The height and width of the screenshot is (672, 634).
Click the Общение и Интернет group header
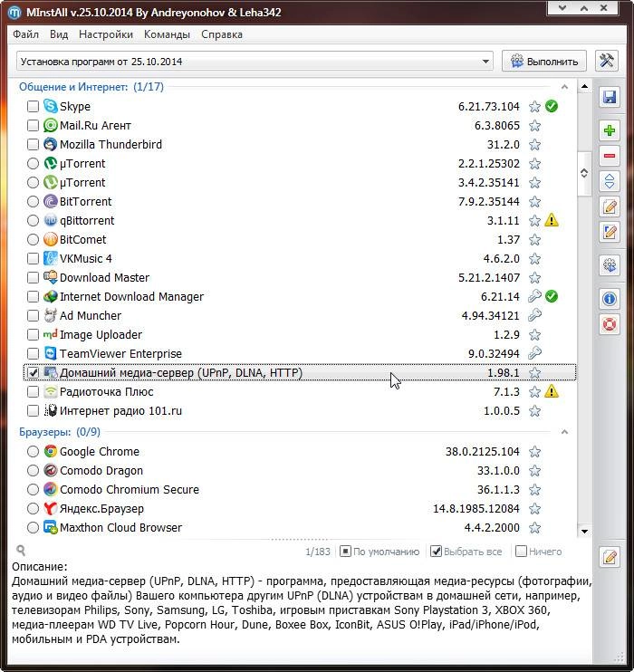[91, 87]
